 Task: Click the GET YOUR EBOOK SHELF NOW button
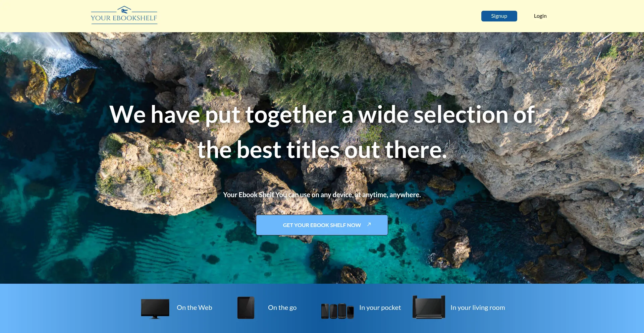tap(321, 225)
